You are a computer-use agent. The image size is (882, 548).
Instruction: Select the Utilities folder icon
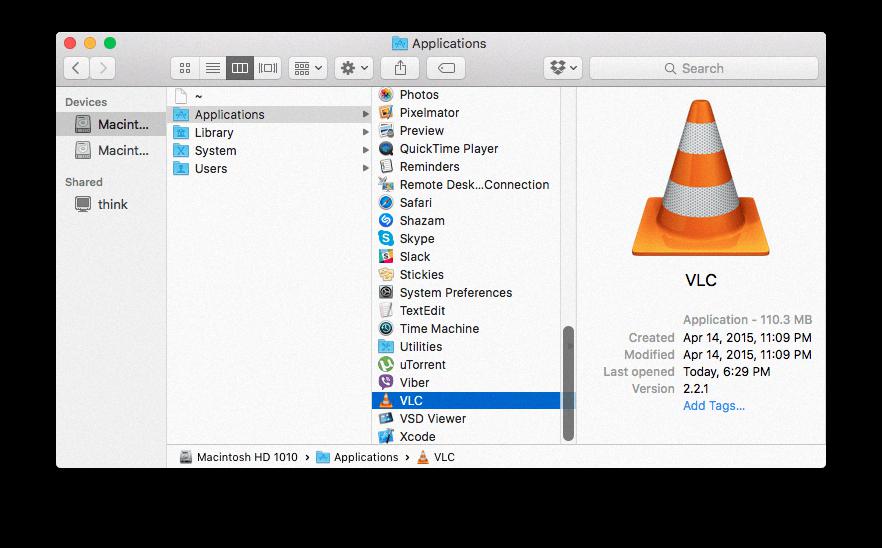click(x=386, y=347)
